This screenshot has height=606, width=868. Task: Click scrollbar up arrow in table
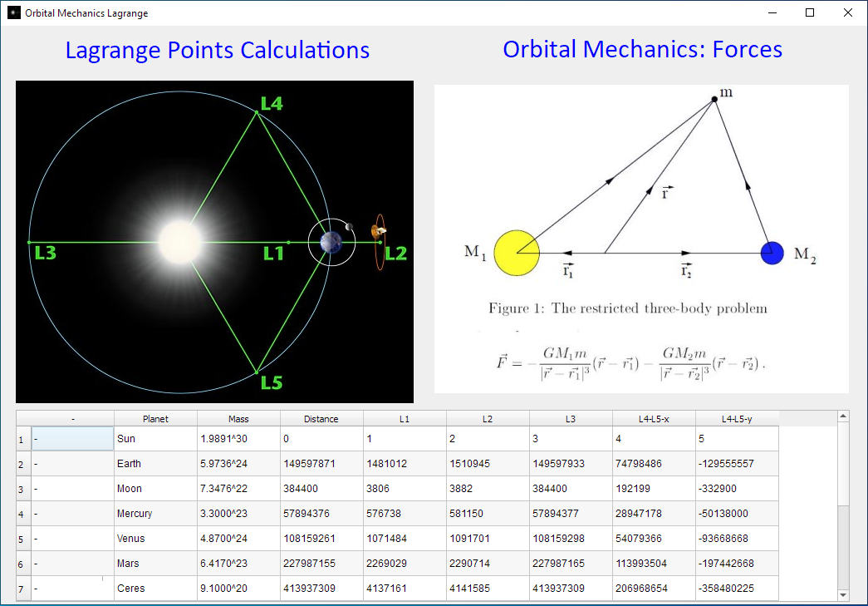[x=844, y=416]
